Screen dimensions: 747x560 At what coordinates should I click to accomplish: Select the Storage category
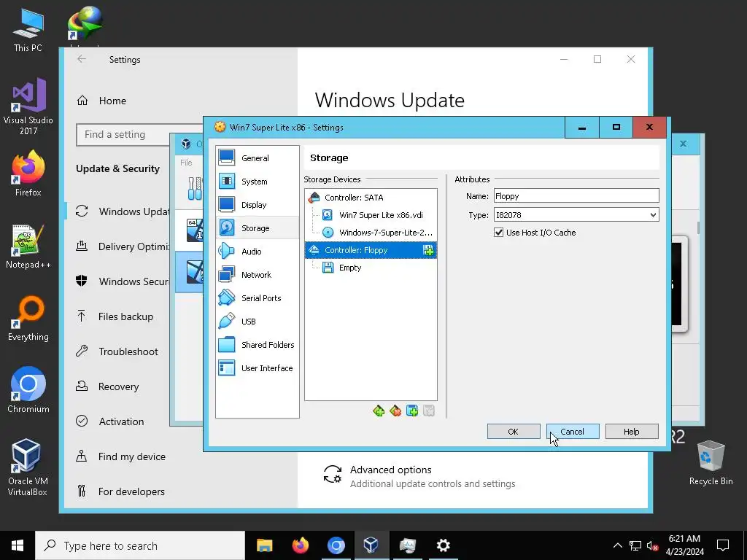point(258,228)
